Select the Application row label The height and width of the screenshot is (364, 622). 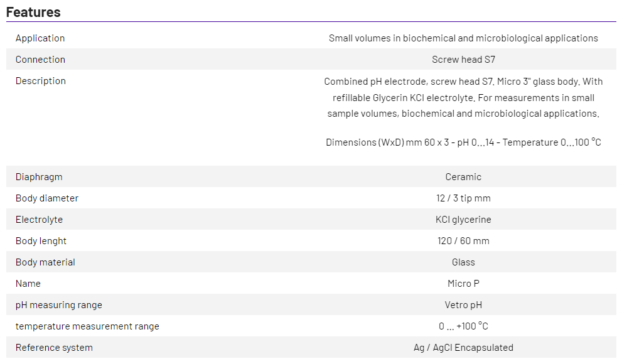(40, 38)
